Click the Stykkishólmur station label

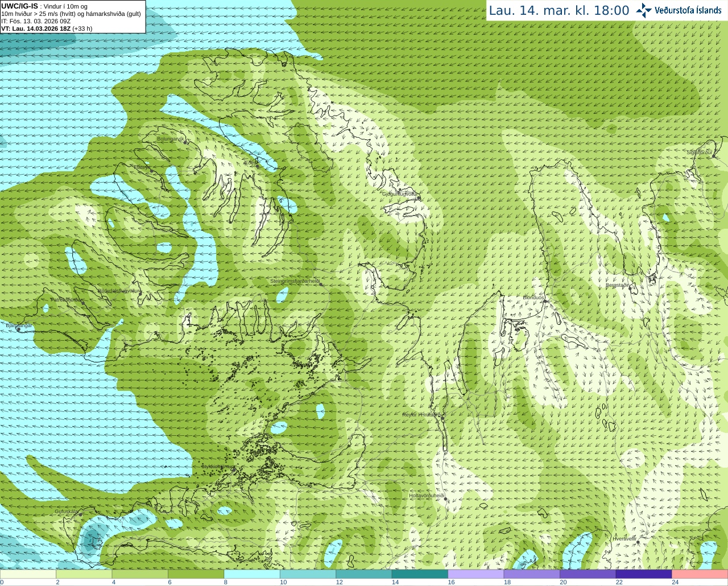[x=218, y=467]
